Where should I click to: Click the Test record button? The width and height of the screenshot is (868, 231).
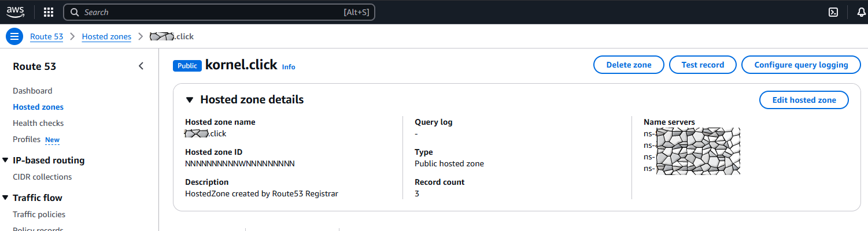pos(703,65)
